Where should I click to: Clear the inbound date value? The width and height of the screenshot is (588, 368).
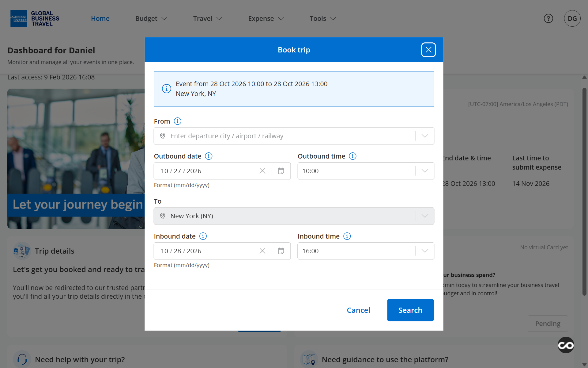click(262, 251)
